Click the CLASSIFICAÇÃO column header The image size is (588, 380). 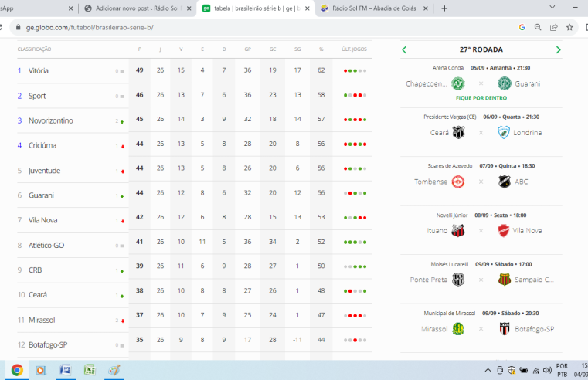[x=34, y=49]
